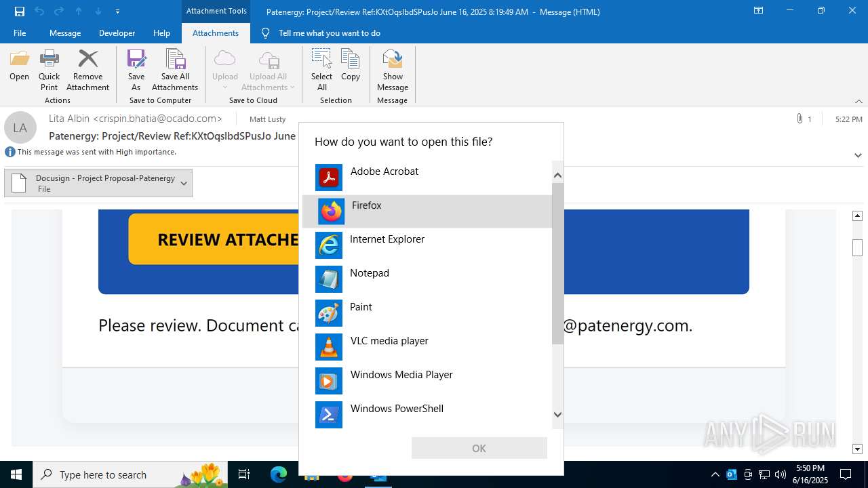Click dialog list scroll down arrow
The height and width of the screenshot is (488, 868).
[x=557, y=415]
